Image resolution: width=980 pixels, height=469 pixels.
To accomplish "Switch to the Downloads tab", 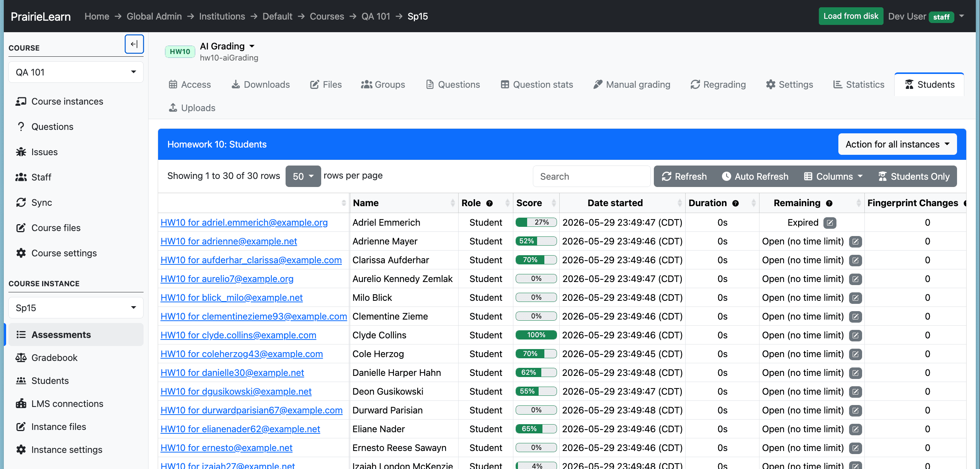I will pyautogui.click(x=261, y=85).
